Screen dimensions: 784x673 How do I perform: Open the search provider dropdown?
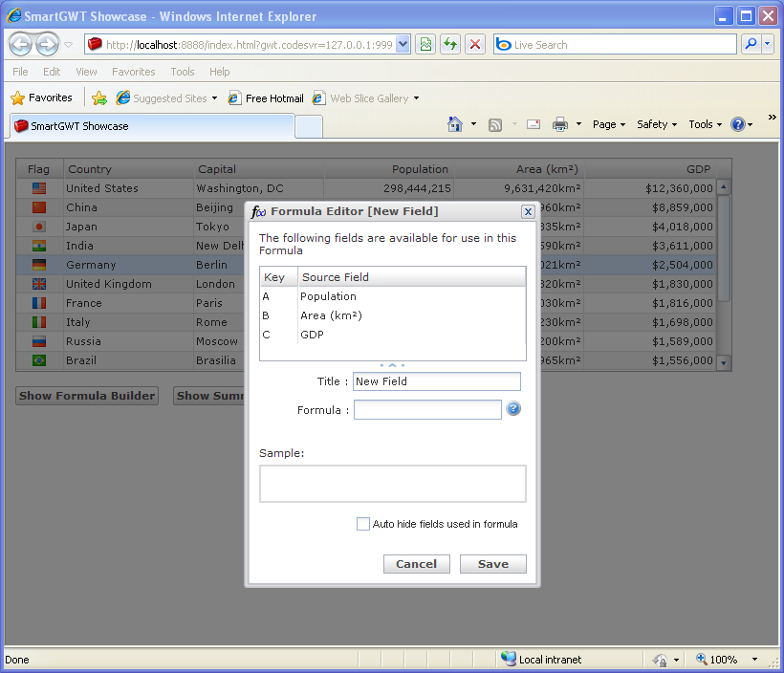[768, 45]
